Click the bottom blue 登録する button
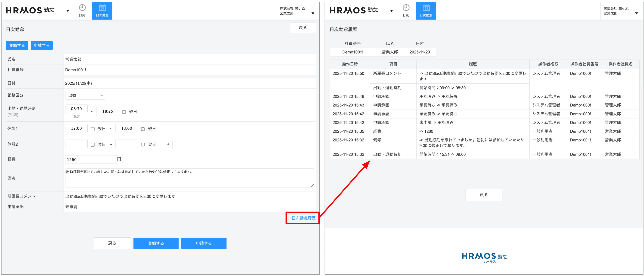This screenshot has height=276, width=644. [x=156, y=243]
